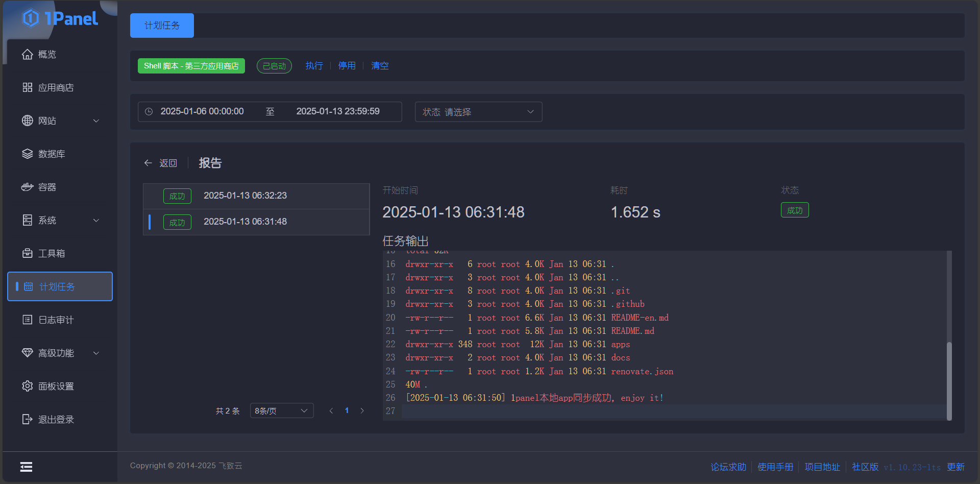The image size is (980, 484).
Task: Expand the 高级功能 submenu chevron
Action: pos(96,353)
